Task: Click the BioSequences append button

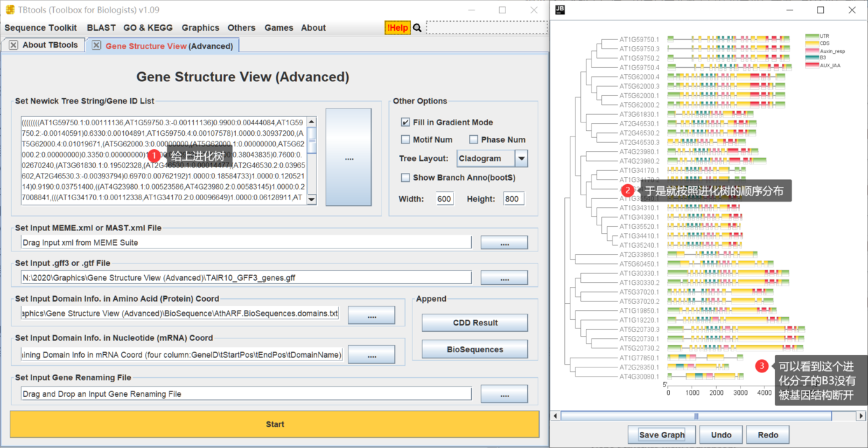Action: point(475,349)
